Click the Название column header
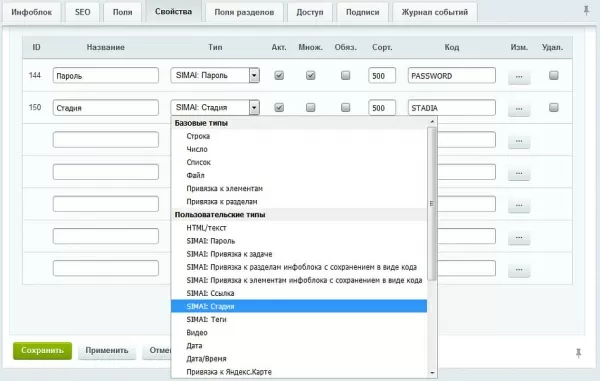 pyautogui.click(x=106, y=47)
